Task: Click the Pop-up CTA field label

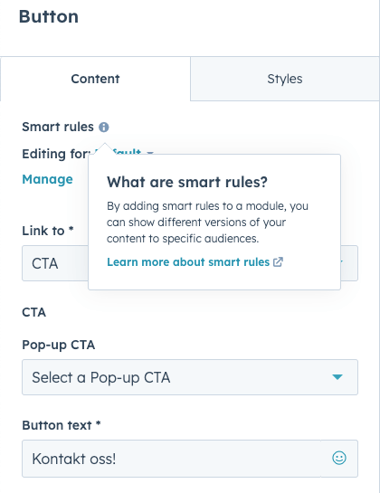Action: (x=59, y=345)
